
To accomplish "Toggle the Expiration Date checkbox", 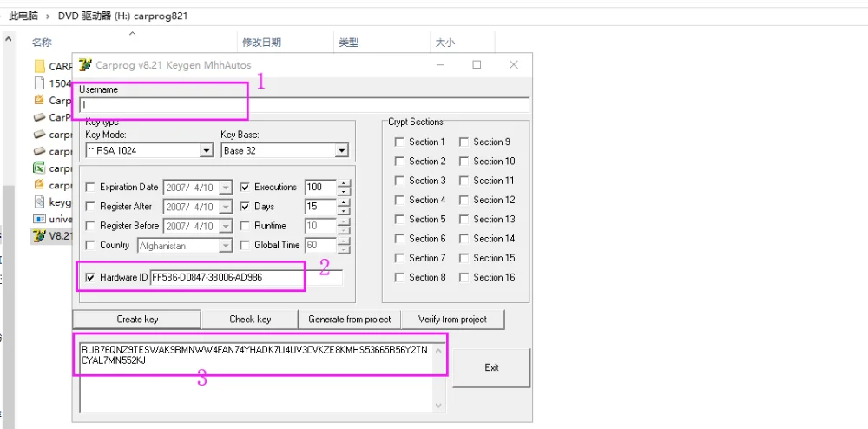I will 90,187.
